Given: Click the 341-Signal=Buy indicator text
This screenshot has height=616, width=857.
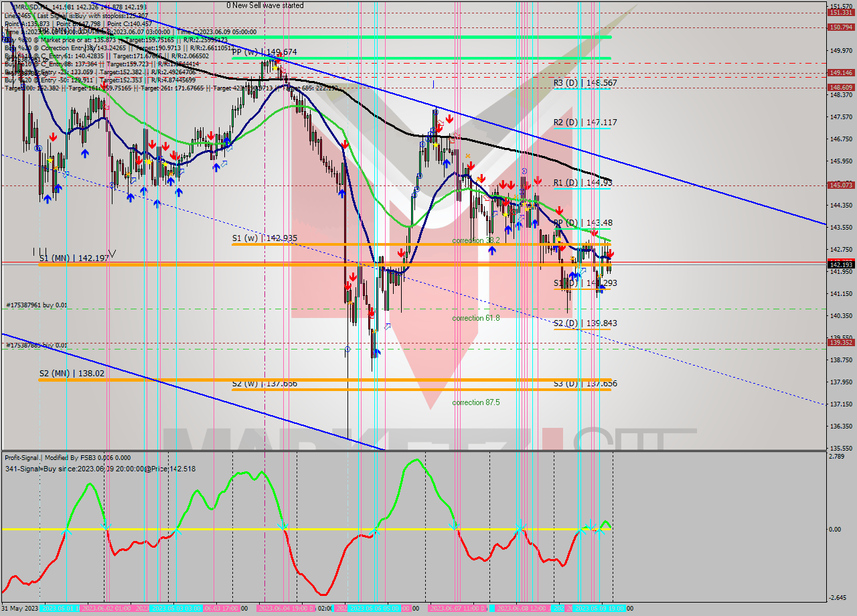Looking at the screenshot, I should pyautogui.click(x=100, y=469).
